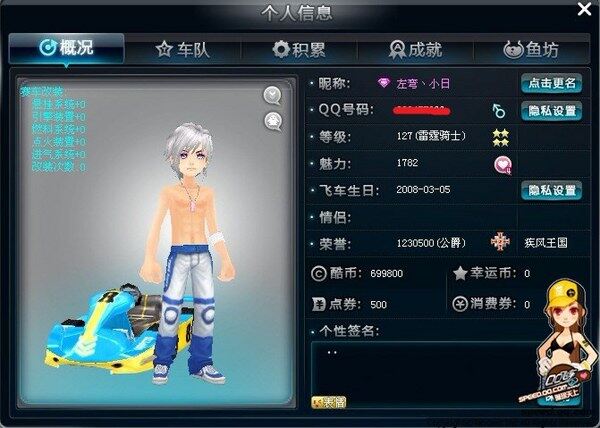600x428 pixels.
Task: Switch to the 车队 tab
Action: pyautogui.click(x=183, y=50)
